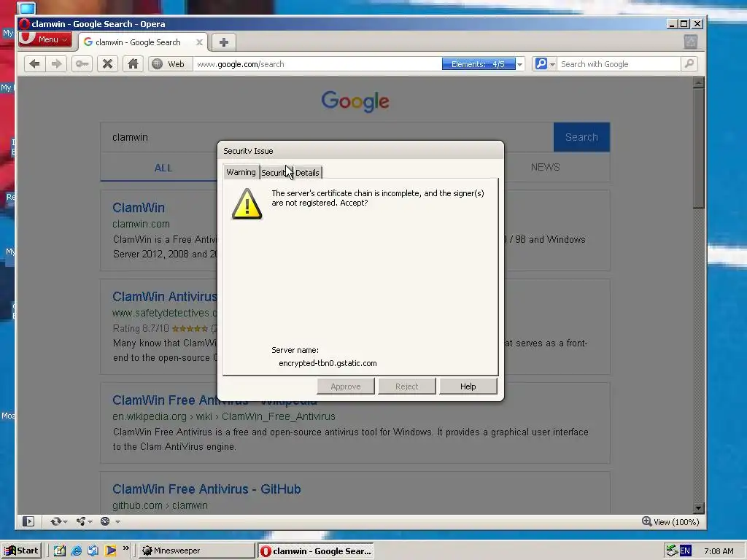Viewport: 747px width, 560px height.
Task: Open the red Opera Menu button
Action: [45, 39]
